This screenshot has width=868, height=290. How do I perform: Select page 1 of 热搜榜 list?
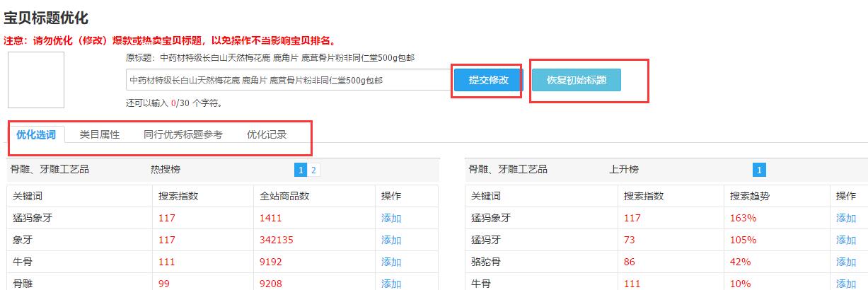(301, 170)
